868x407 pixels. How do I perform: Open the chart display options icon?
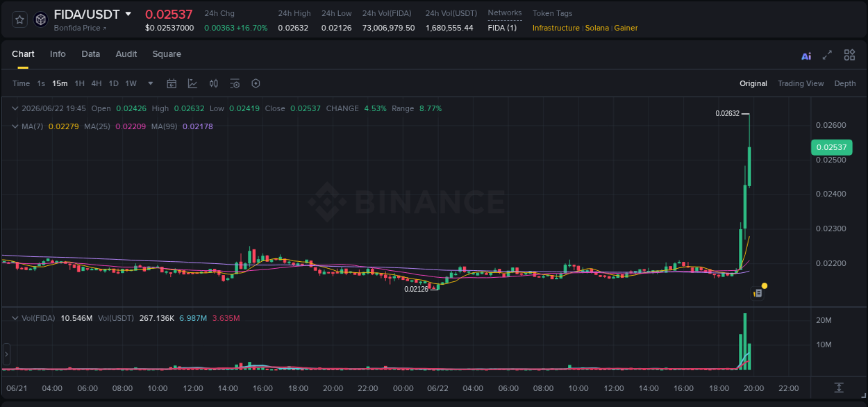(x=235, y=83)
